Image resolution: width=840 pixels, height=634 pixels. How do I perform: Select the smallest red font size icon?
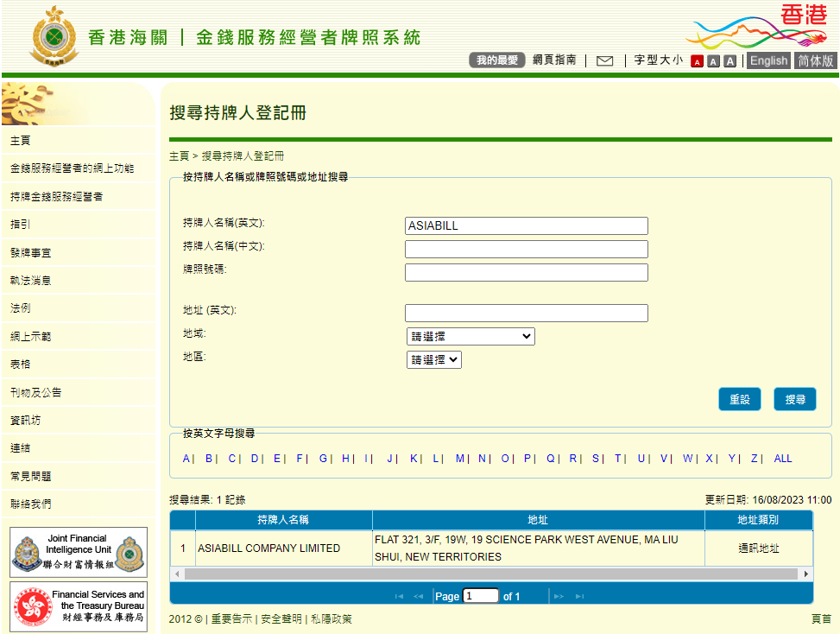pos(697,60)
